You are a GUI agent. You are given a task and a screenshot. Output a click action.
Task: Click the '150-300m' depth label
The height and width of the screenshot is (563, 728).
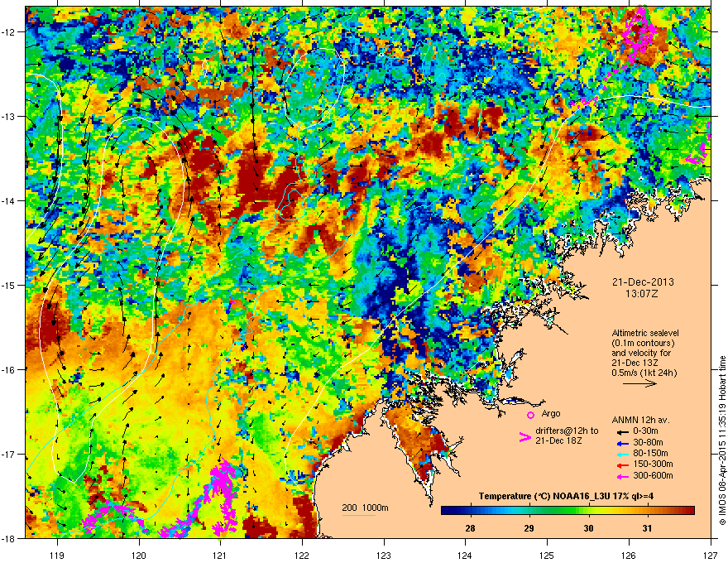tap(653, 464)
